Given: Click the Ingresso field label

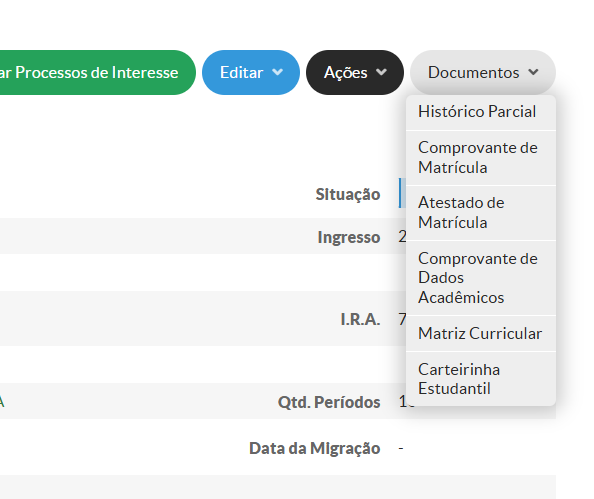Looking at the screenshot, I should pyautogui.click(x=349, y=238).
